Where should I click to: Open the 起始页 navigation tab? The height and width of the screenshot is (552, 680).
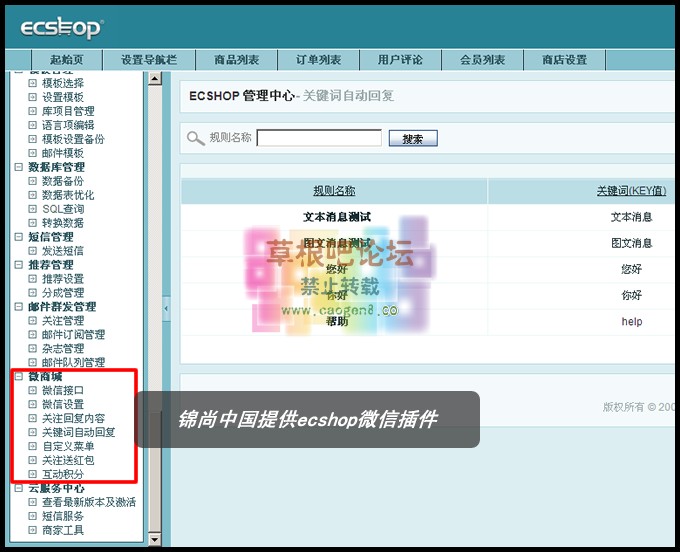(x=67, y=60)
